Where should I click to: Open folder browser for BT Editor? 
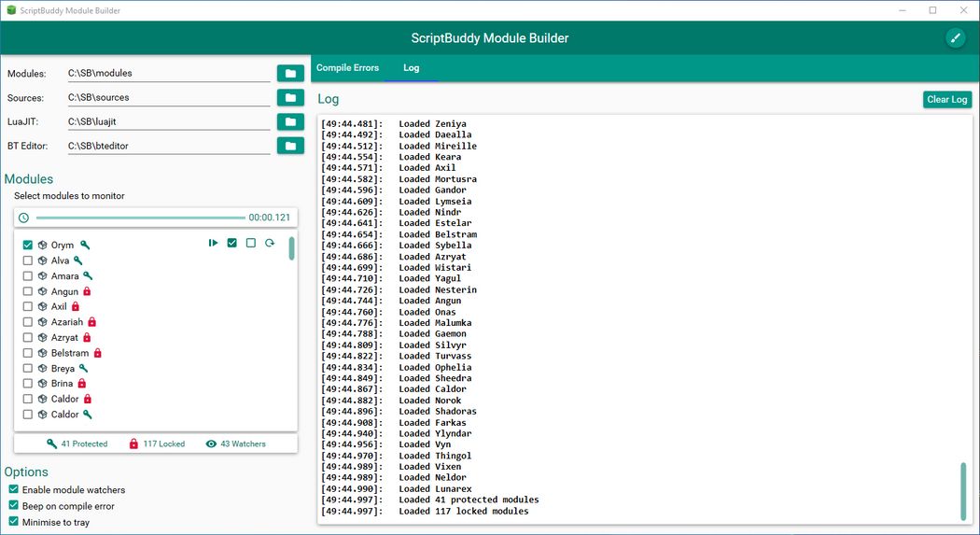(290, 146)
